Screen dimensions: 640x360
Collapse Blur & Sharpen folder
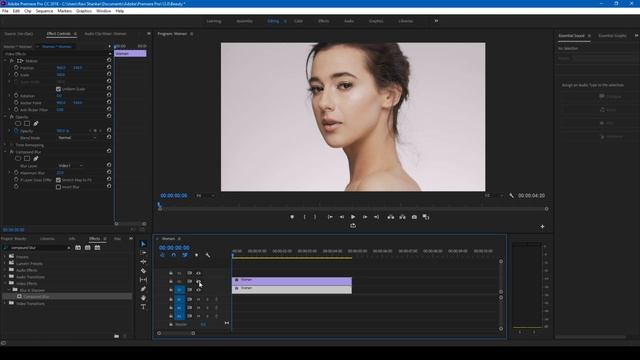click(9, 290)
